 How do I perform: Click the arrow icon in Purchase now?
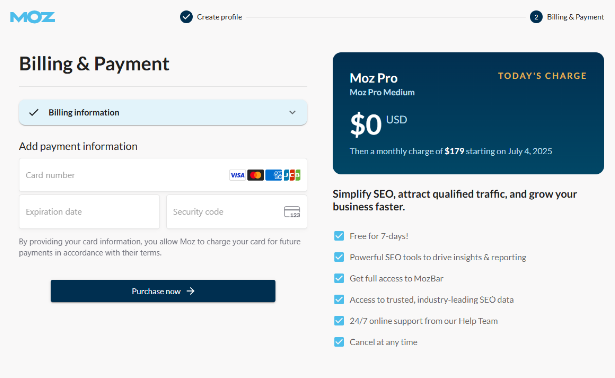click(191, 291)
